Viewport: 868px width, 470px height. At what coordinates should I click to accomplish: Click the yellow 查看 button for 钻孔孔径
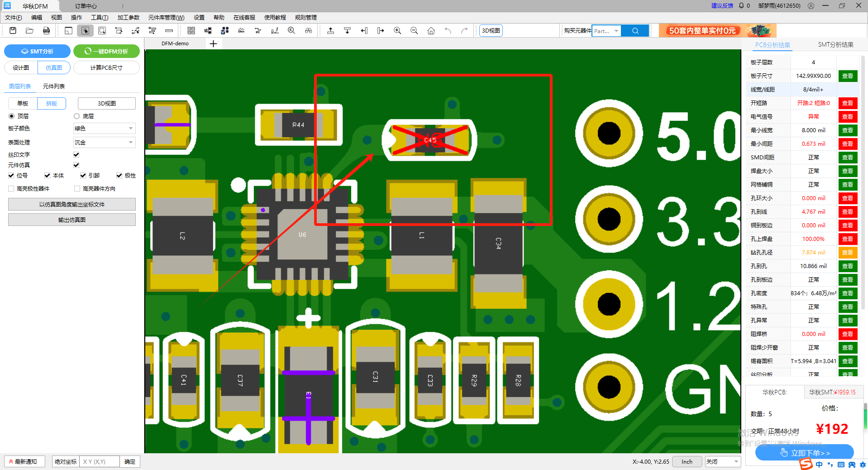(x=847, y=253)
